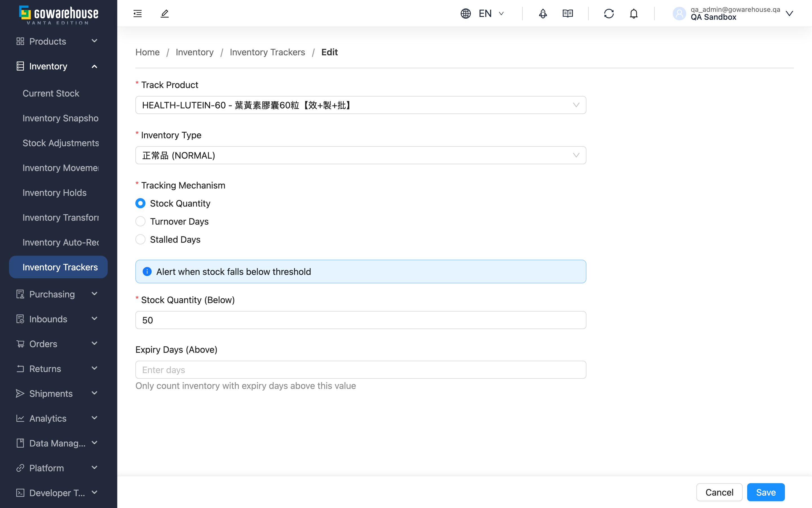Expand the Analytics menu chevron
The image size is (812, 508).
tap(94, 418)
